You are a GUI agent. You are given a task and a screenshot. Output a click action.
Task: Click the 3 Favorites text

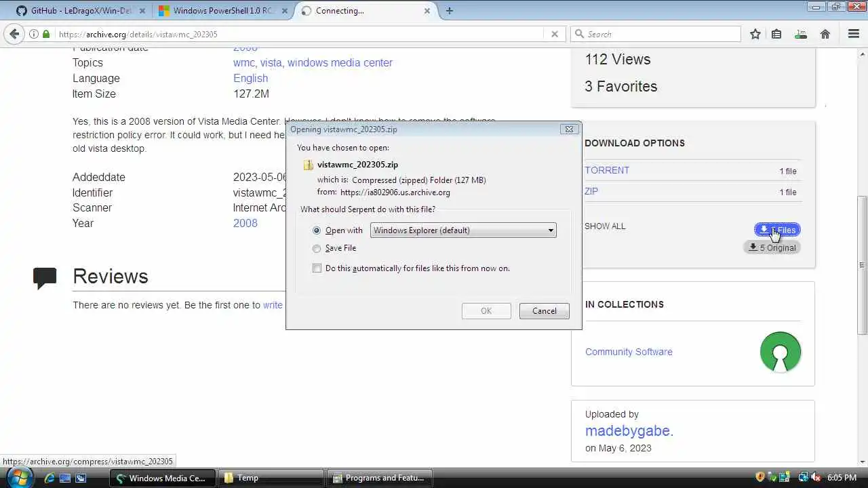click(621, 86)
